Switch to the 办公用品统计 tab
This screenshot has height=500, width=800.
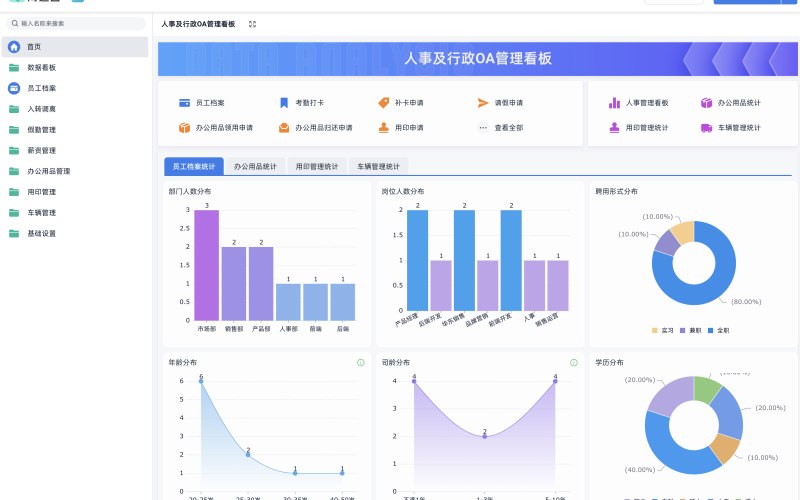coord(255,166)
